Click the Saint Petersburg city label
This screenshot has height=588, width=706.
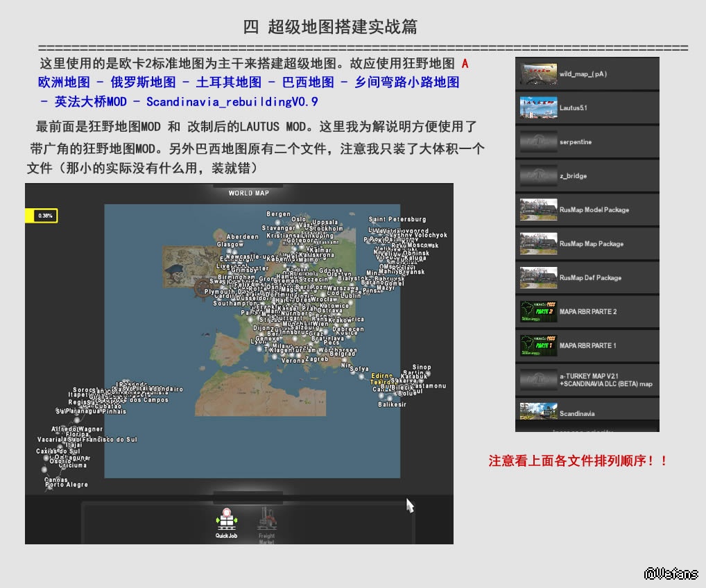pos(397,220)
